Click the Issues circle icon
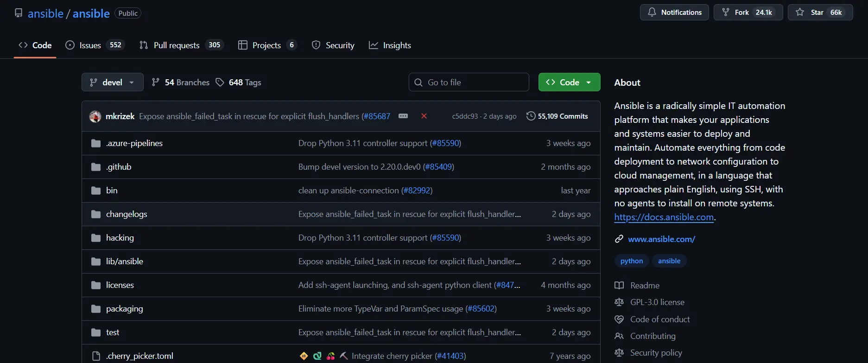868x363 pixels. pyautogui.click(x=70, y=45)
